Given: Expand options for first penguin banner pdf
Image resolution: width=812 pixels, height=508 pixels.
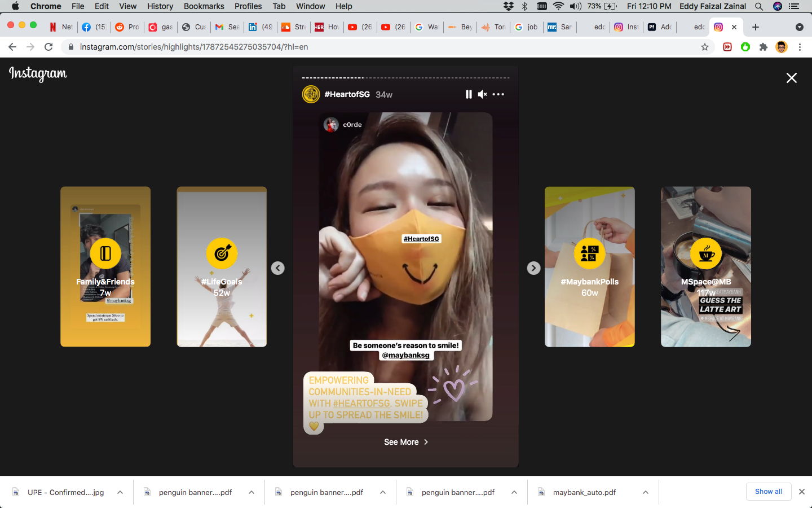Looking at the screenshot, I should point(251,492).
